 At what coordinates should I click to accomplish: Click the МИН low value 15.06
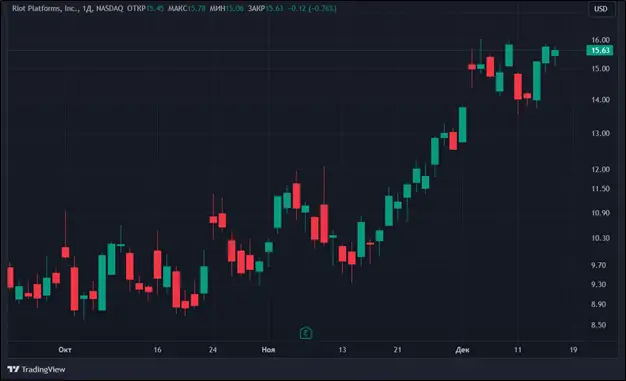pos(234,8)
